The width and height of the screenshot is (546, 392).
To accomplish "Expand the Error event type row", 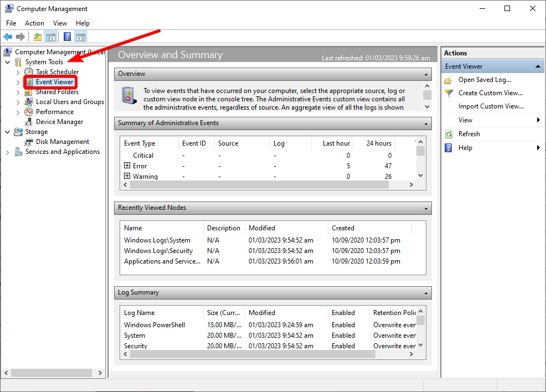I will [x=127, y=166].
